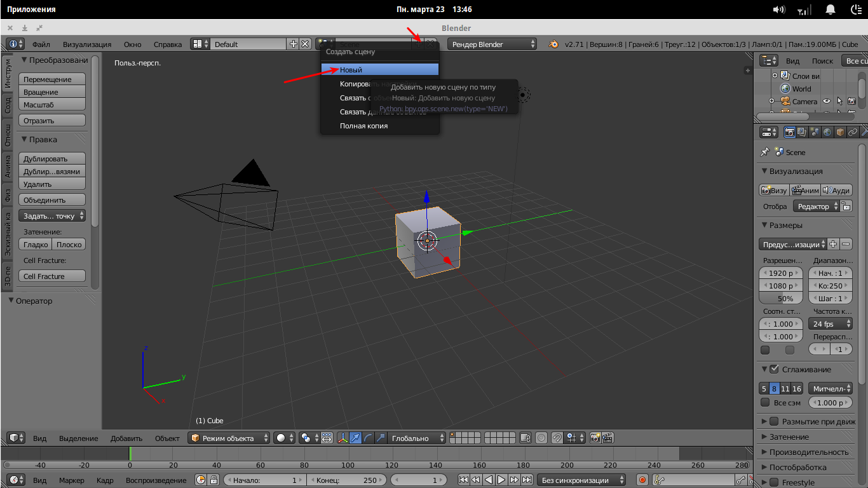The height and width of the screenshot is (488, 868).
Task: Click the pin icon next to Scene
Action: point(765,152)
